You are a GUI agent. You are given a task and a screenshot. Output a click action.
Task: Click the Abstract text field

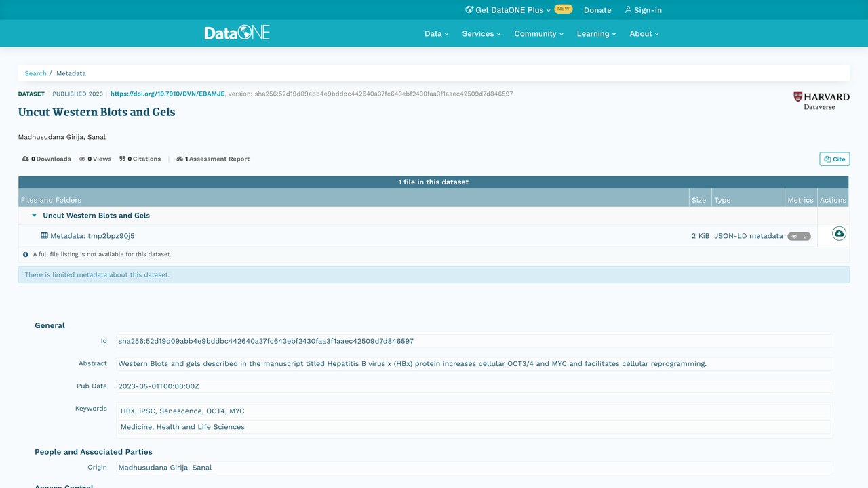(x=474, y=363)
